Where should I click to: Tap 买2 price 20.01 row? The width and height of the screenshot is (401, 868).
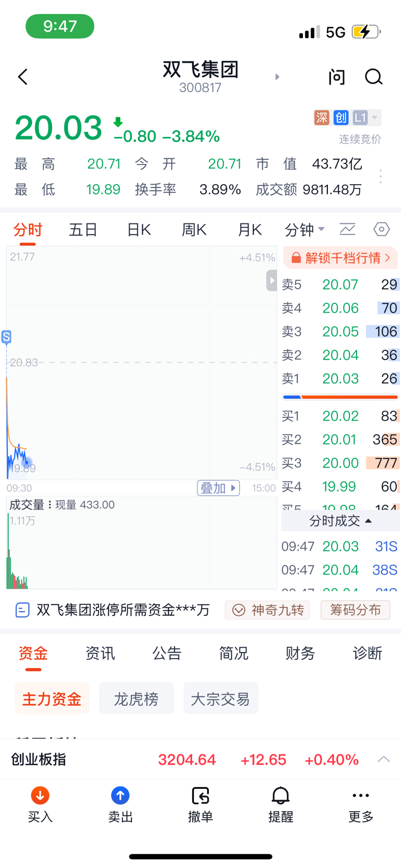pos(340,439)
